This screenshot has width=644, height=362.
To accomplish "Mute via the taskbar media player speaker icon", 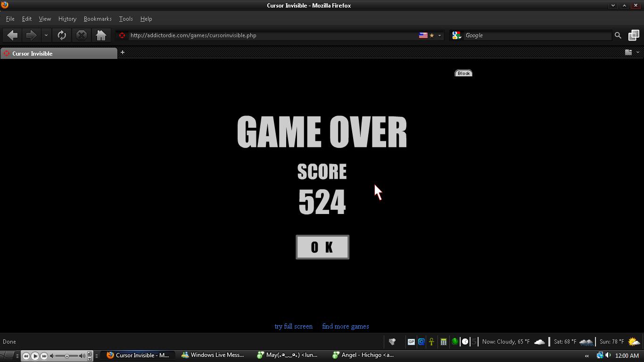I will point(53,356).
